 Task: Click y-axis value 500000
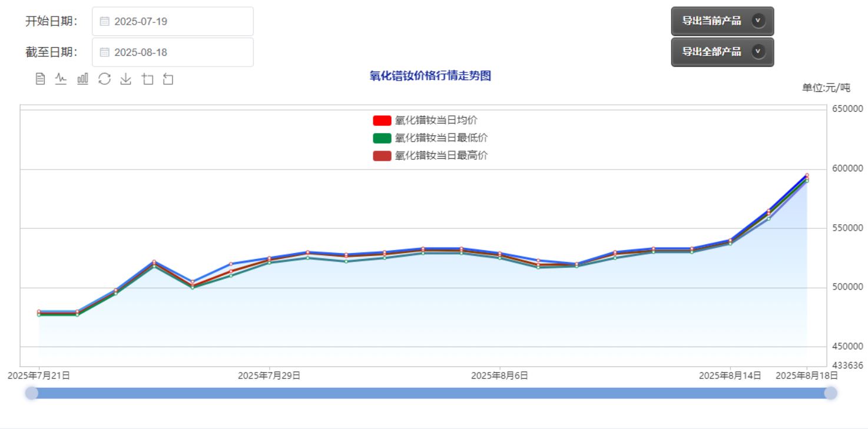(x=848, y=287)
